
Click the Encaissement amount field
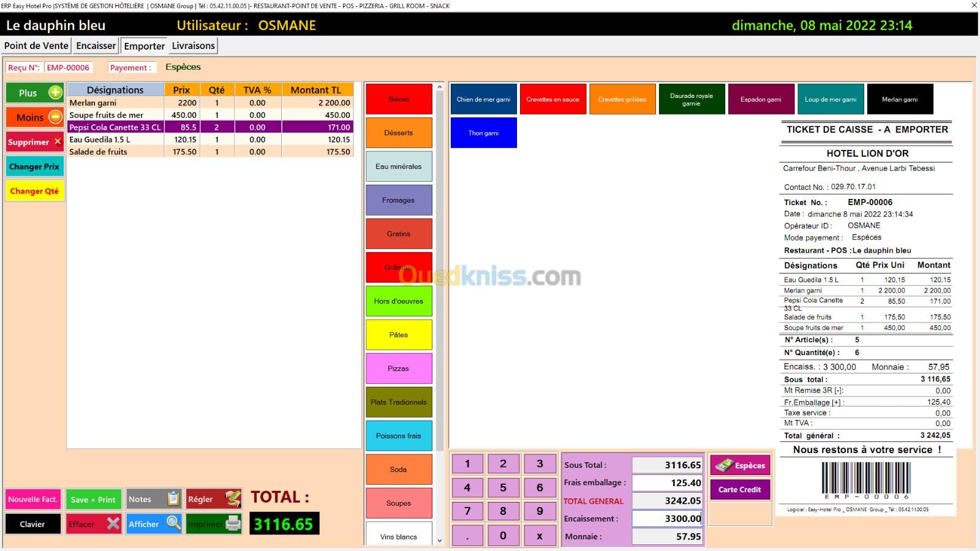[666, 519]
